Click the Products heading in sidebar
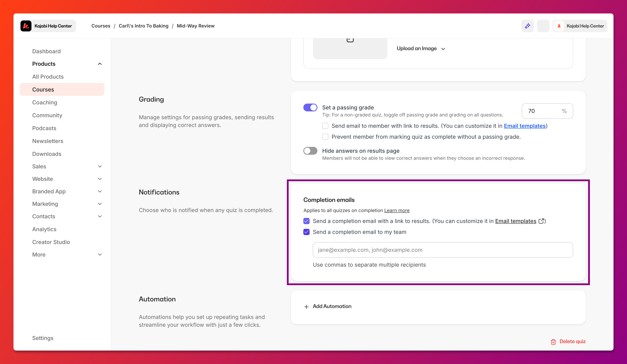The height and width of the screenshot is (364, 627). (44, 64)
